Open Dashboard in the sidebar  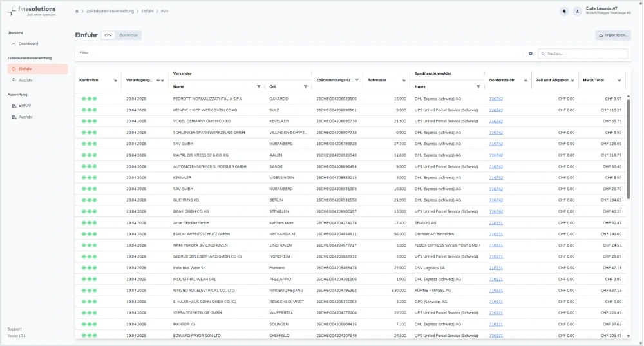click(28, 44)
